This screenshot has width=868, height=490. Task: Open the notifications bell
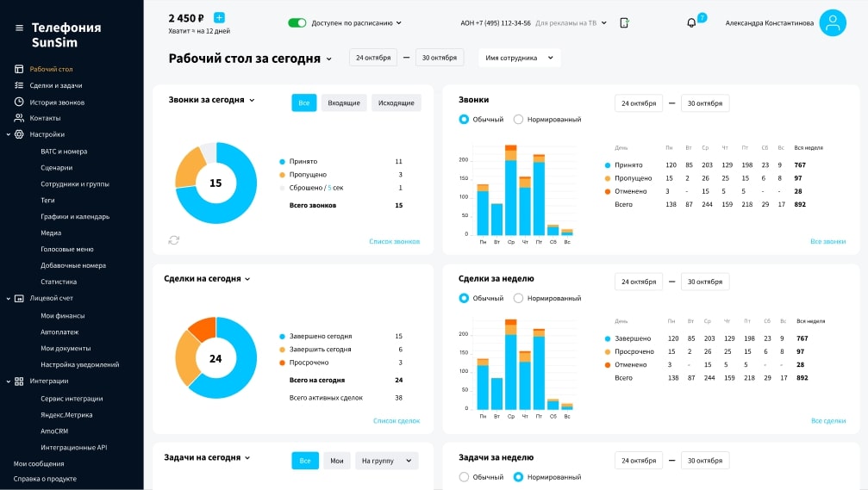(691, 22)
